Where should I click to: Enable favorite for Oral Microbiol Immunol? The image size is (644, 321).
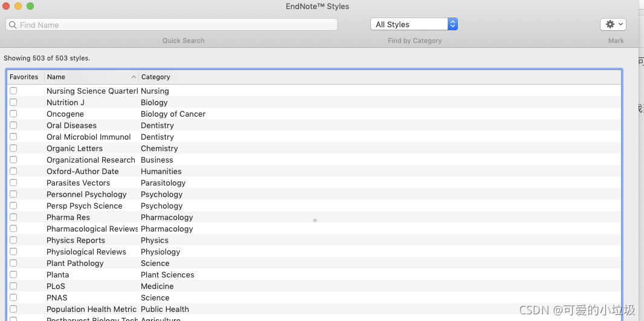13,137
